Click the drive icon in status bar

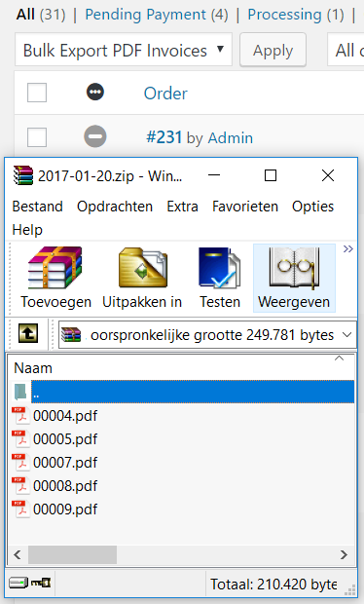click(x=18, y=583)
